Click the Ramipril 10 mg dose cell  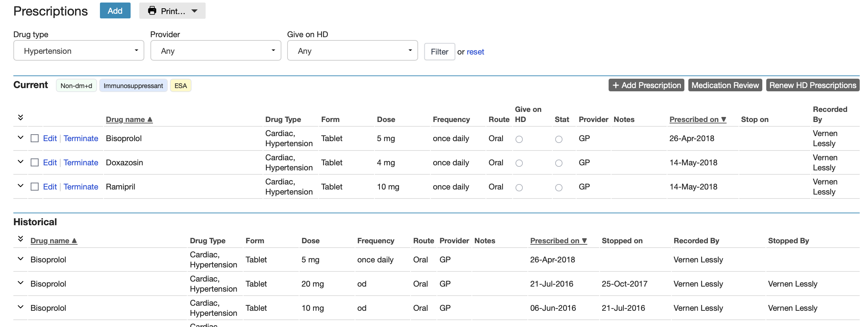click(388, 187)
